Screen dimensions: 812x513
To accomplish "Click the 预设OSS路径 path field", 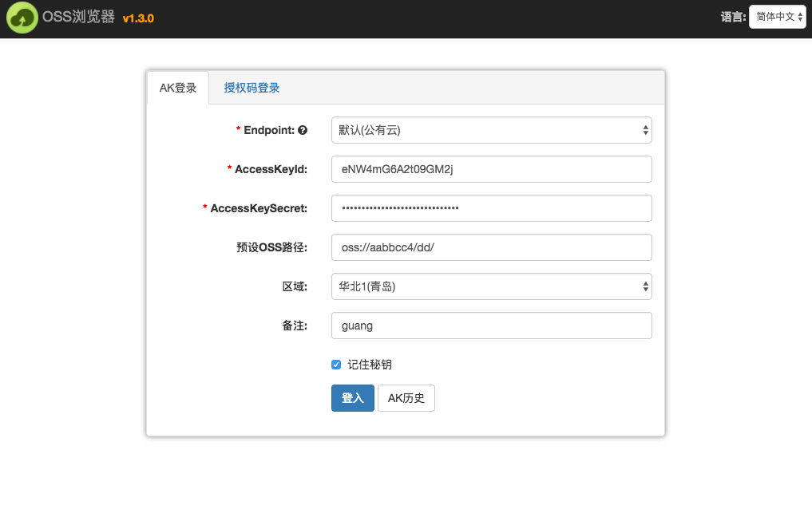I will point(491,247).
